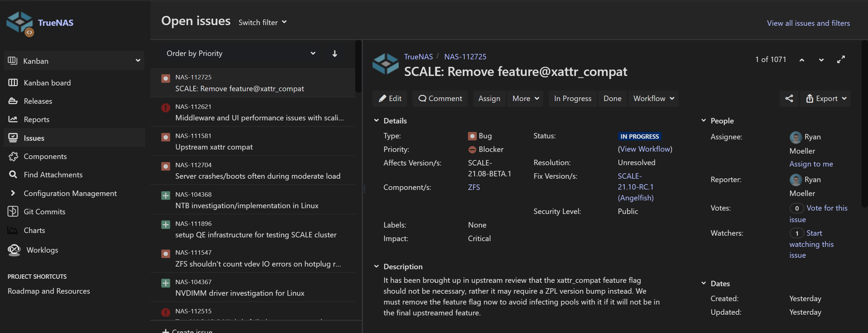Open the Switch filter dropdown
The image size is (868, 333).
pos(262,22)
